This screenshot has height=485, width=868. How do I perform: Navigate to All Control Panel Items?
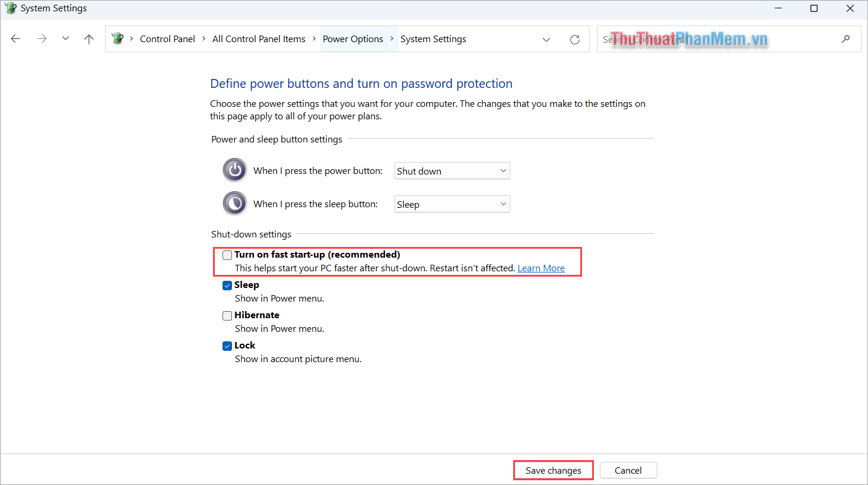259,39
